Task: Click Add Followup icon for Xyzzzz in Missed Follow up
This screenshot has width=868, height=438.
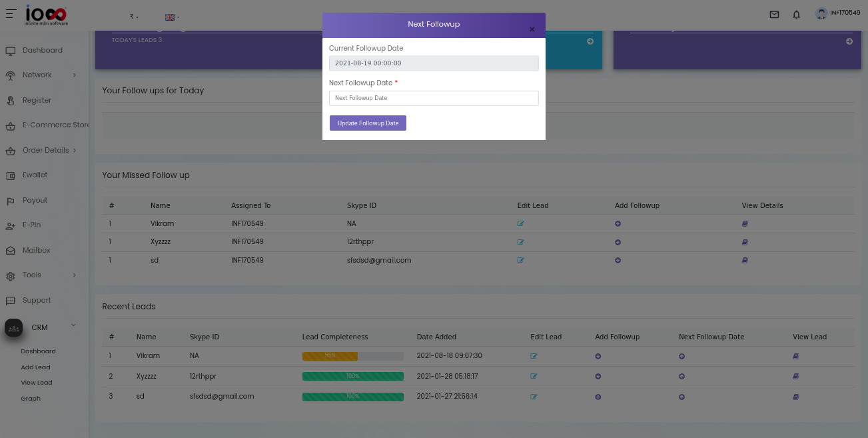Action: click(x=618, y=242)
